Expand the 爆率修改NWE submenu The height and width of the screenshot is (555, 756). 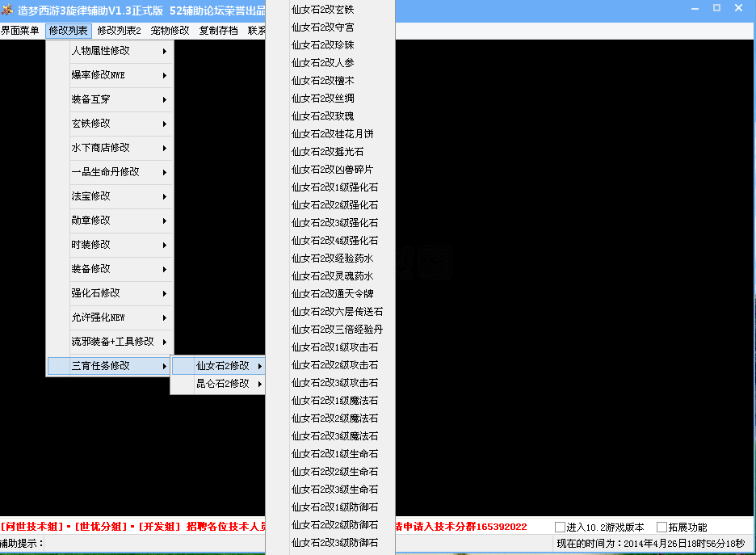[x=110, y=75]
